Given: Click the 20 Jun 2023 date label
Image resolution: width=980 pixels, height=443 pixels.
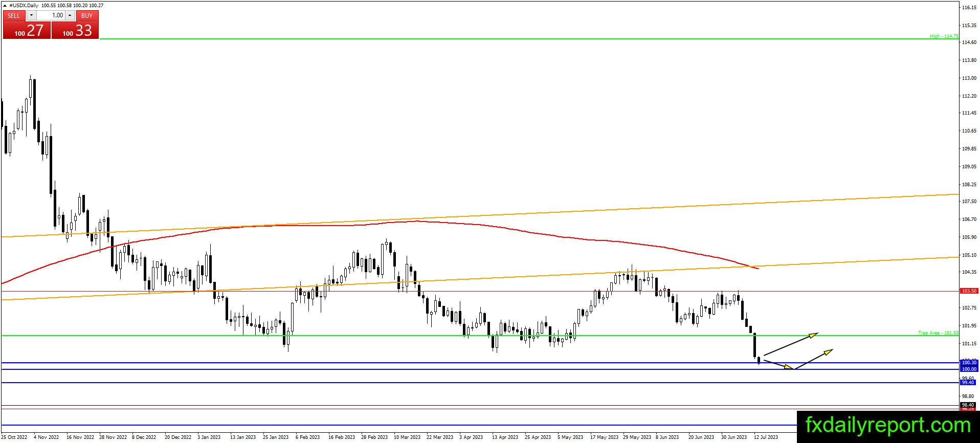Looking at the screenshot, I should pyautogui.click(x=701, y=437).
